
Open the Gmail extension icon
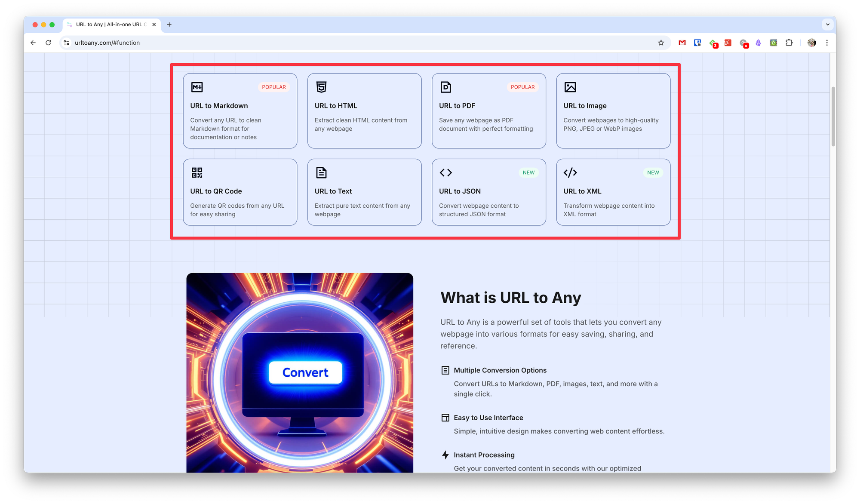[x=682, y=43]
